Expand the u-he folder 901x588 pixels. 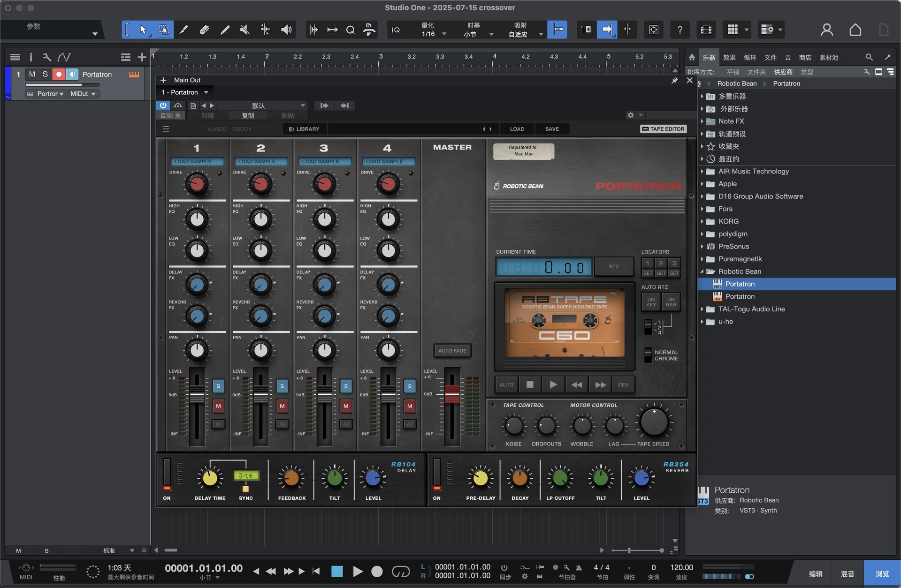click(x=702, y=322)
